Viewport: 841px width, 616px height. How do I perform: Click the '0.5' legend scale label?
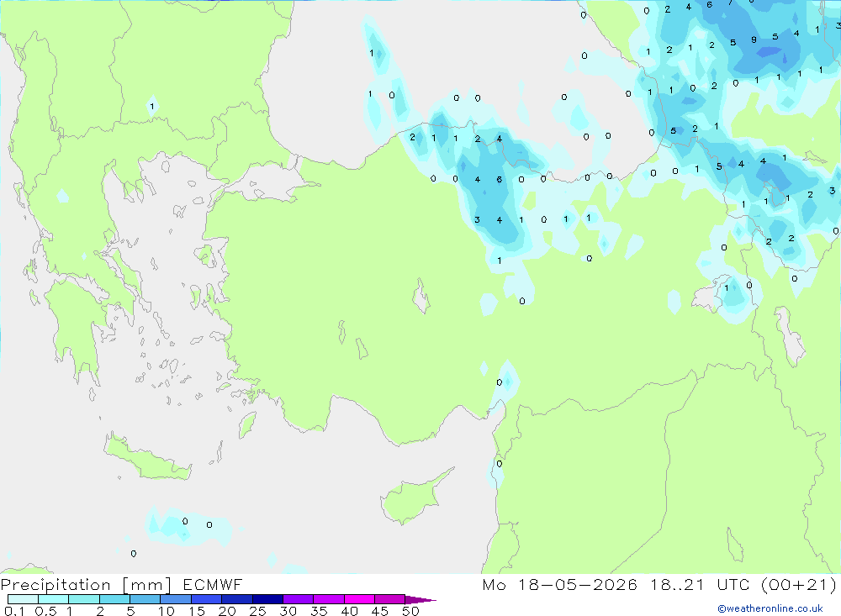pos(45,611)
